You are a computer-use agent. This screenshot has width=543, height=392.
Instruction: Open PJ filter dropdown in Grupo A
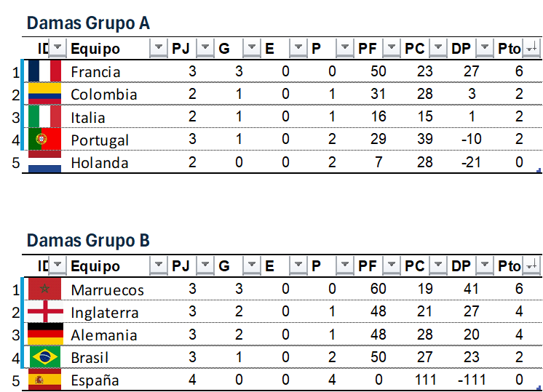click(205, 49)
